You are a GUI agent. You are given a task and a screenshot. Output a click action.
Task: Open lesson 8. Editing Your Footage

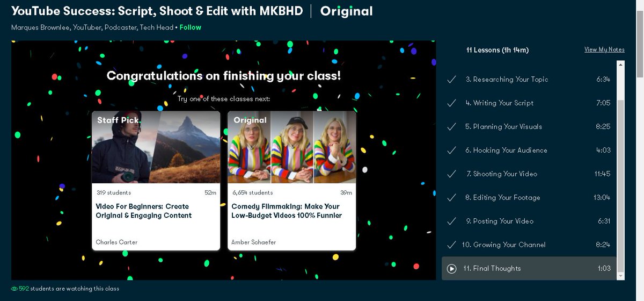(529, 198)
